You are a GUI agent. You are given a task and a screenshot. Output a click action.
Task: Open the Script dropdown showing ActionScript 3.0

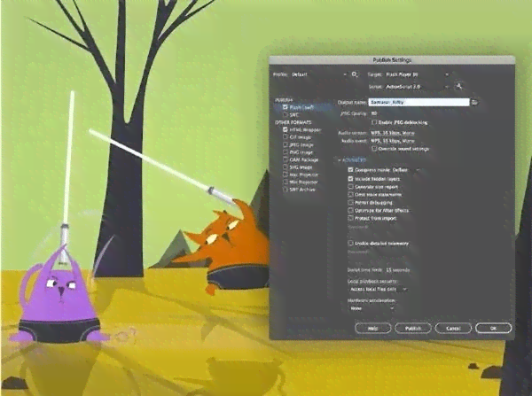click(x=417, y=87)
